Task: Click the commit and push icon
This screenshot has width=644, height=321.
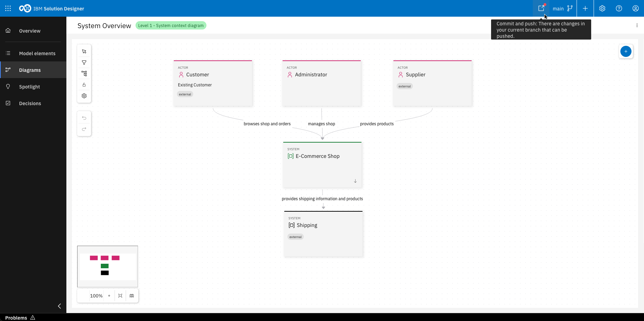Action: click(541, 8)
